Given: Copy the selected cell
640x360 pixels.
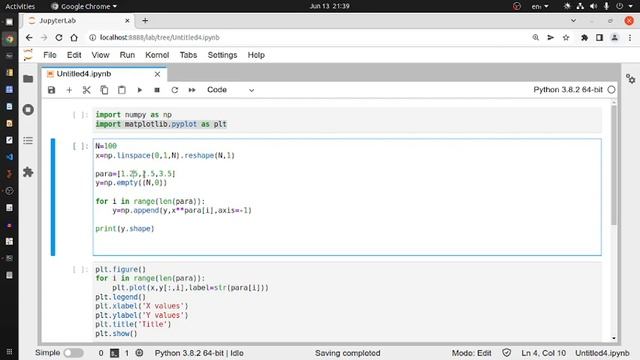Looking at the screenshot, I should [x=104, y=90].
